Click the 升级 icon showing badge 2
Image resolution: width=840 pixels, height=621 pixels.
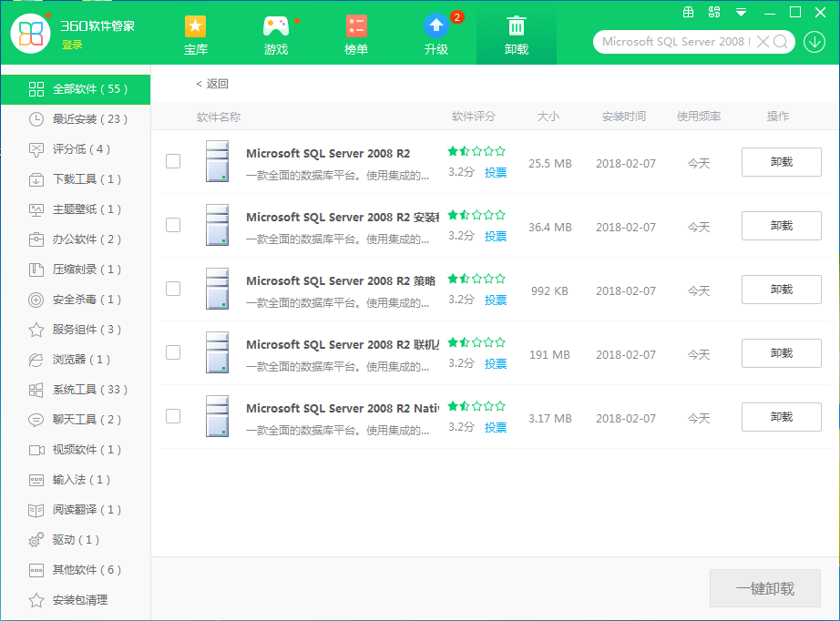tap(435, 27)
